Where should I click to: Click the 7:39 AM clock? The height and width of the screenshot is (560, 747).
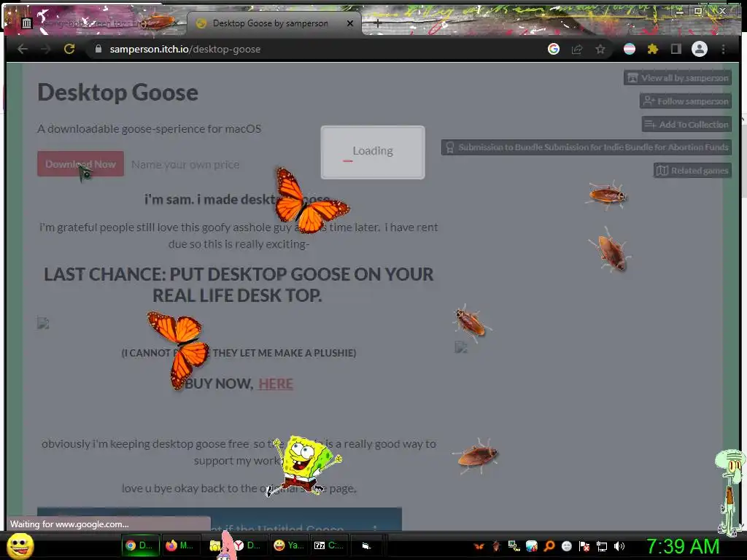tap(683, 546)
